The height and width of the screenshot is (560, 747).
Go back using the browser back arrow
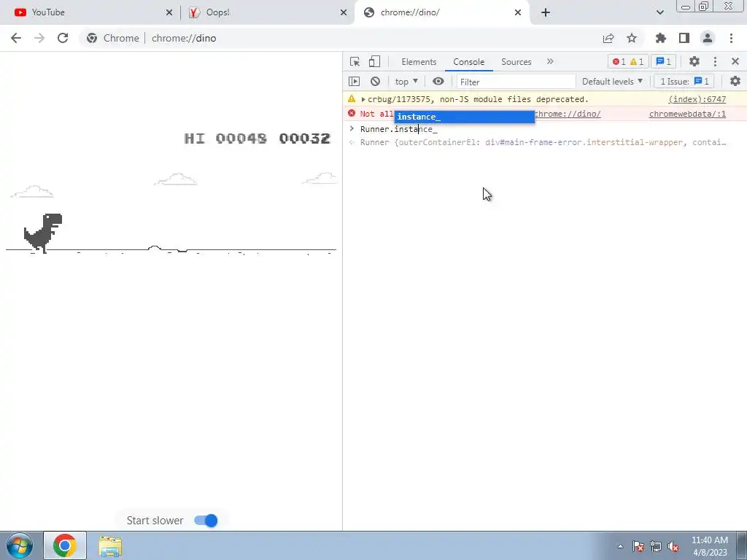pos(16,38)
